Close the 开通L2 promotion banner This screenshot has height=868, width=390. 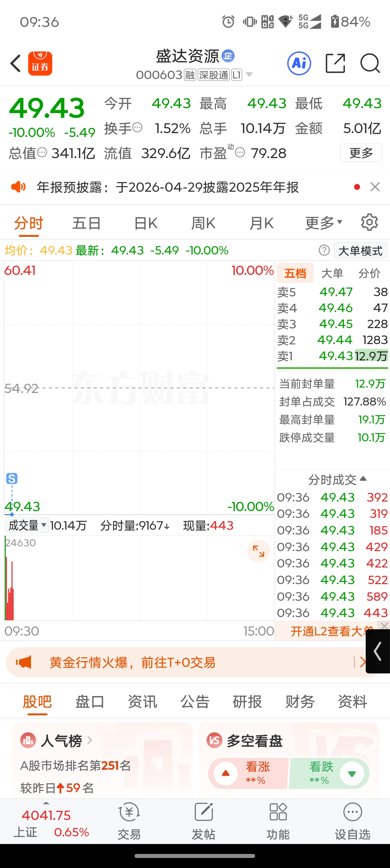pos(384,626)
